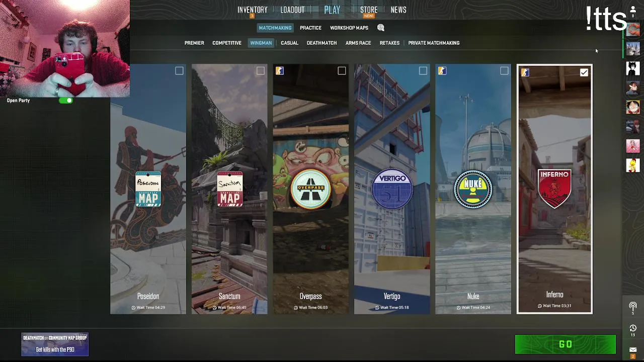The width and height of the screenshot is (644, 362).
Task: Switch to the Workshop Maps tab
Action: point(349,28)
